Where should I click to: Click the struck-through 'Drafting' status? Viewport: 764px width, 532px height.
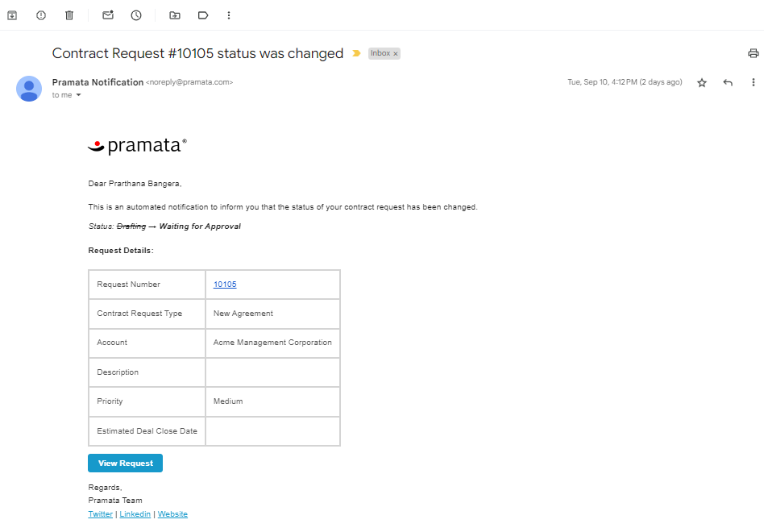tap(131, 227)
